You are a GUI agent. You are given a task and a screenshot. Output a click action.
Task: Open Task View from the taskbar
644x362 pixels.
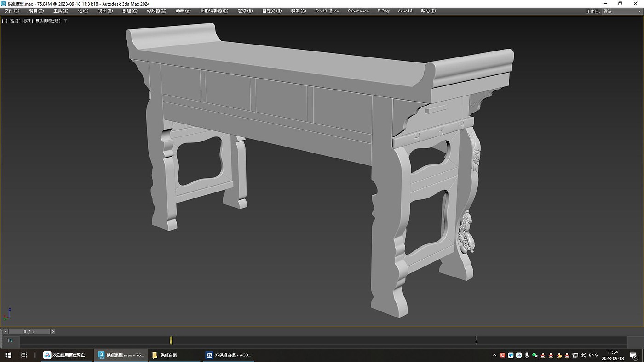(24, 355)
